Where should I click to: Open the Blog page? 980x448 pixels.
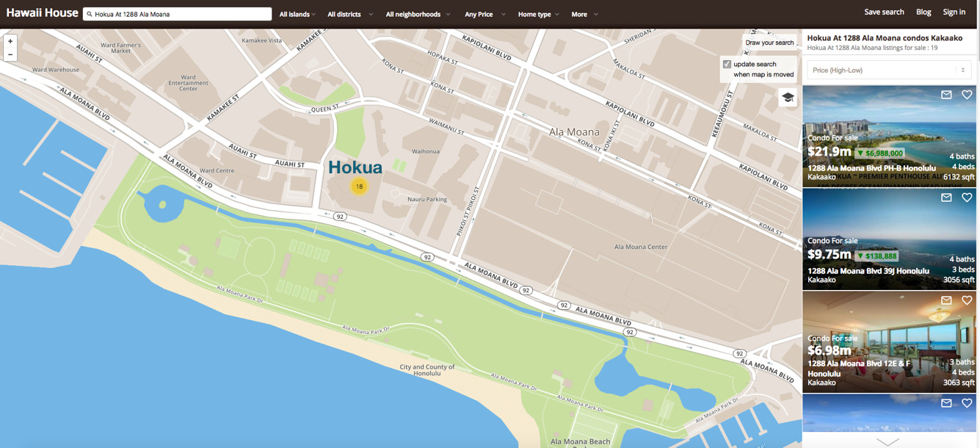coord(923,12)
